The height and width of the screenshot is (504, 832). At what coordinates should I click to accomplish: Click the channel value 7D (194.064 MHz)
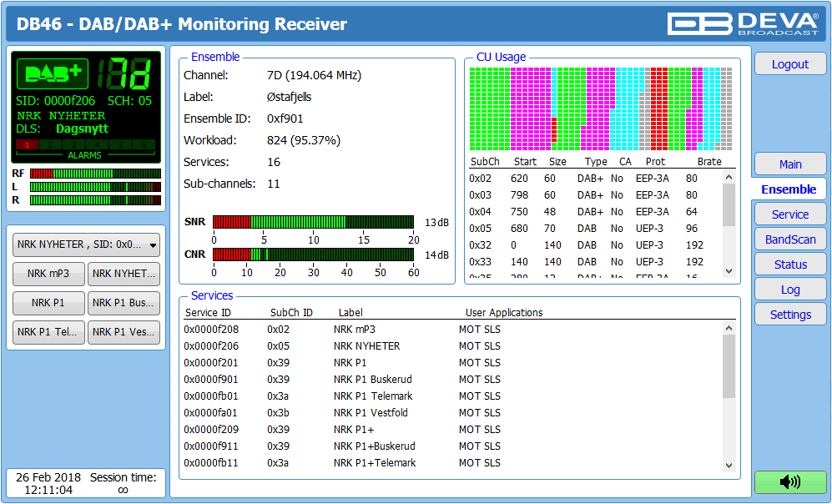[x=314, y=75]
